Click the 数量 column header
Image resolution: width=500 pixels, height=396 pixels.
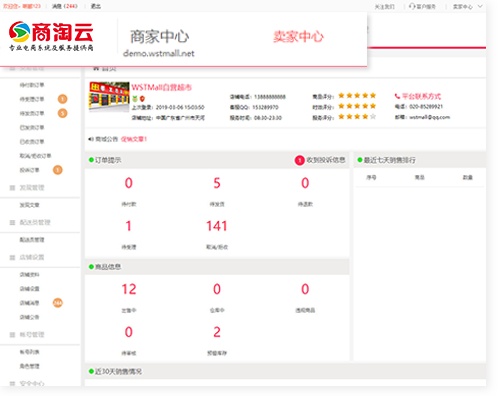tap(468, 177)
